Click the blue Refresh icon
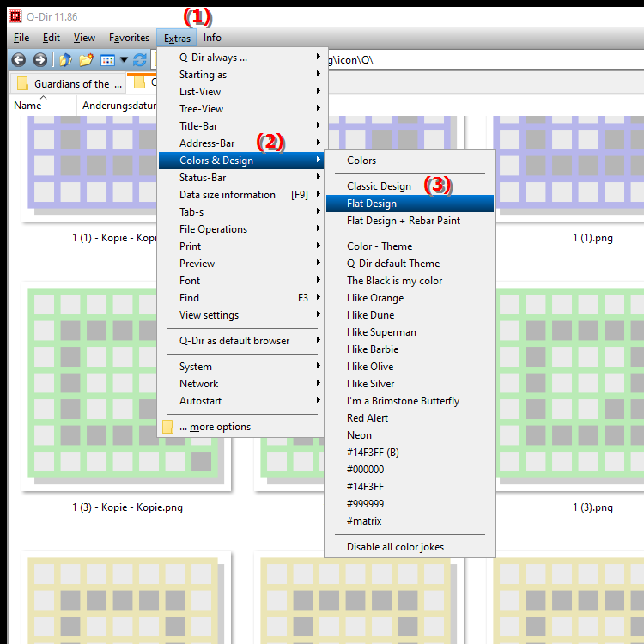 pyautogui.click(x=140, y=60)
